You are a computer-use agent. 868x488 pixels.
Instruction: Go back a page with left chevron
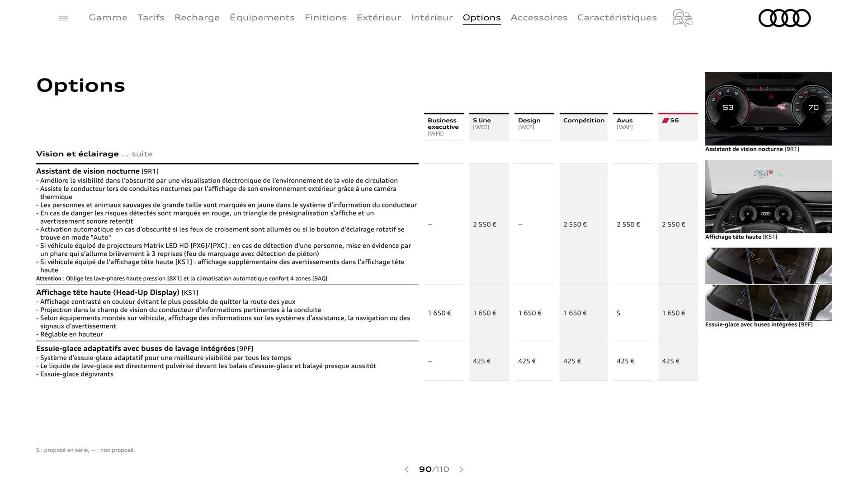(406, 469)
